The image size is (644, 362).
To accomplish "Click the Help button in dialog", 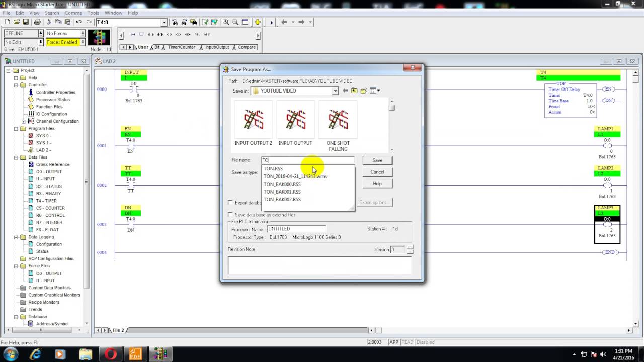I will point(377,184).
